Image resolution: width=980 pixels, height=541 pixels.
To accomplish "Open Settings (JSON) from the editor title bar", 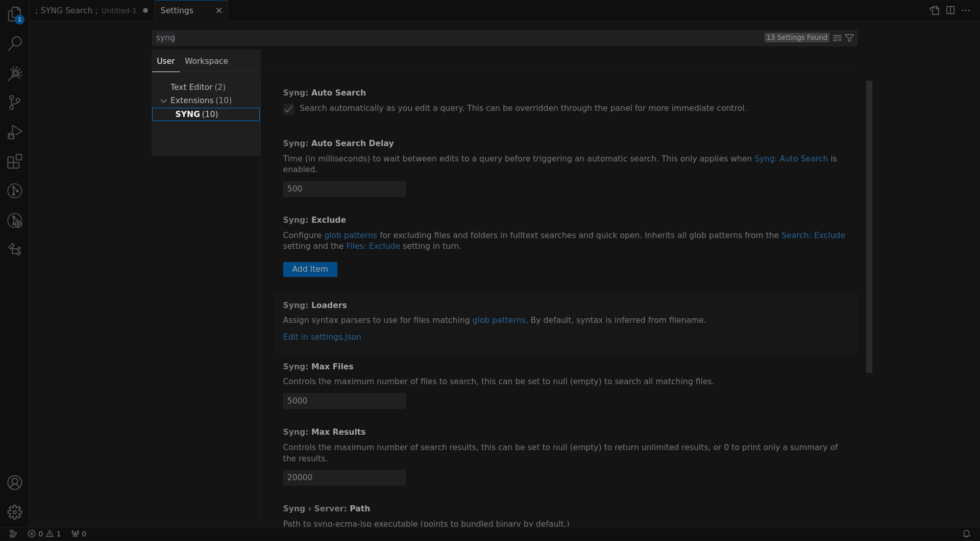I will tap(934, 10).
